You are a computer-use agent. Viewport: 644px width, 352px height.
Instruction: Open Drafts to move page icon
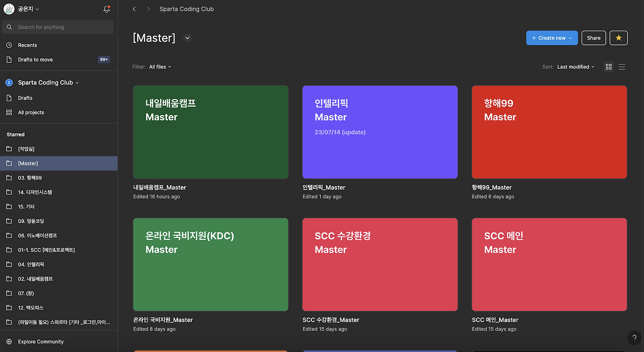[x=9, y=59]
